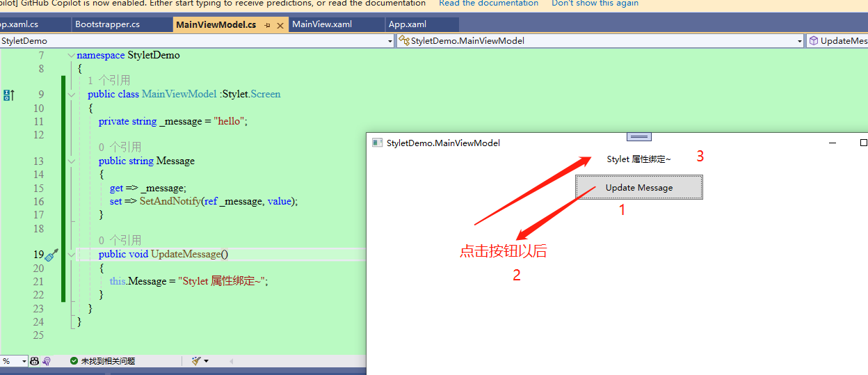Click '0 个引用' CodeLens above UpdateMessage
868x375 pixels.
pos(120,241)
